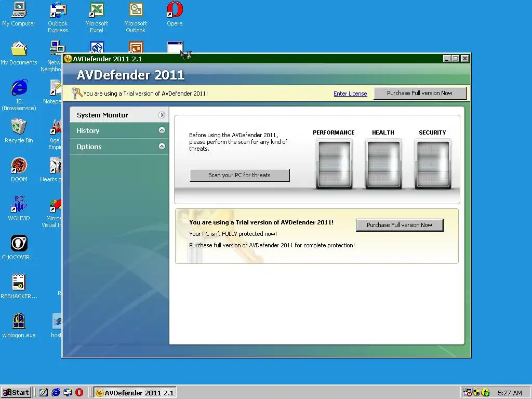Image resolution: width=532 pixels, height=399 pixels.
Task: Click the first system tray icon with red badge
Action: [468, 393]
